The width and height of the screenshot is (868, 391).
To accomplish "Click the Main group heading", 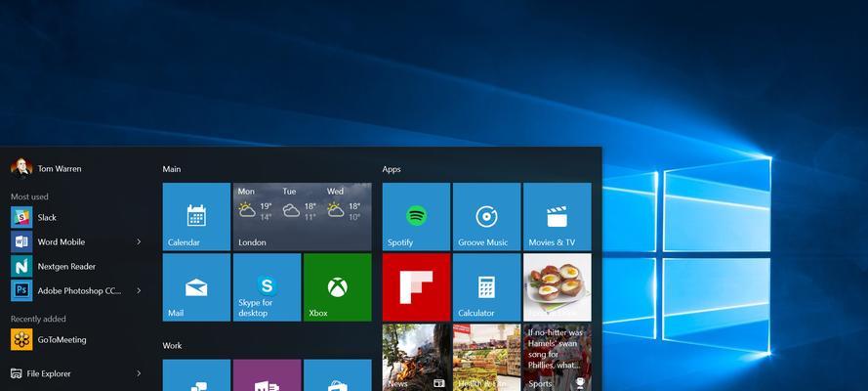I will [x=172, y=169].
